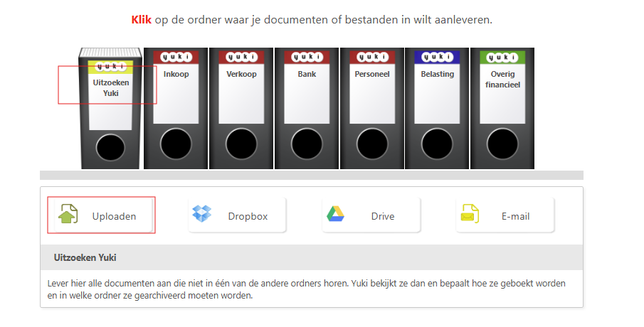
Task: Click the yellow e-mail envelope icon
Action: tap(469, 213)
